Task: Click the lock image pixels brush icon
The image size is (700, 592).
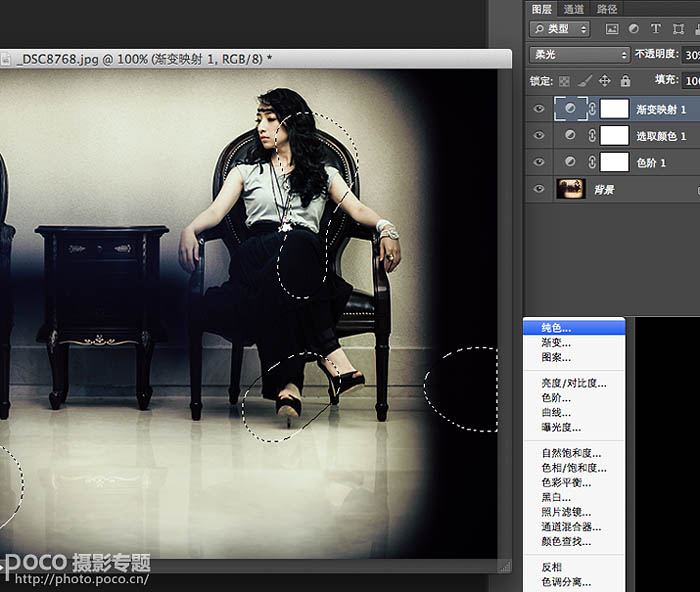Action: coord(586,80)
